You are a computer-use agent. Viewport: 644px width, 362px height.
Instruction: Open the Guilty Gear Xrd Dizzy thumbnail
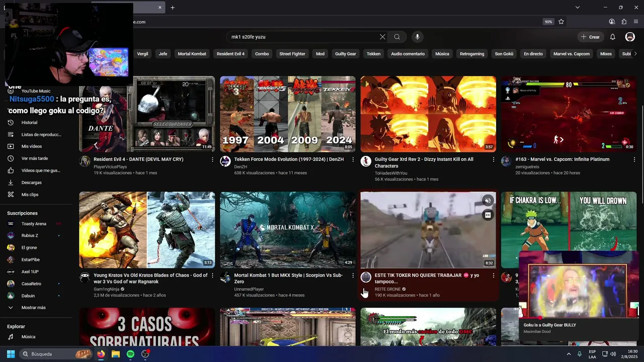pyautogui.click(x=428, y=114)
